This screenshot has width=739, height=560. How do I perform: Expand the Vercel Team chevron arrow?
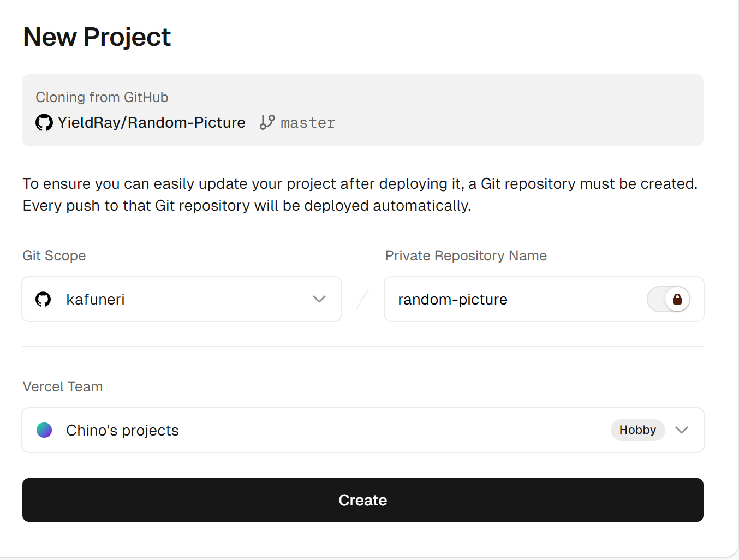(x=682, y=430)
